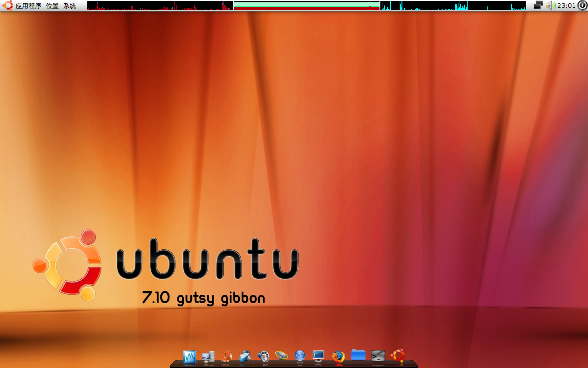Click the Ubuntu logo in top panel
The width and height of the screenshot is (588, 368).
pos(7,6)
